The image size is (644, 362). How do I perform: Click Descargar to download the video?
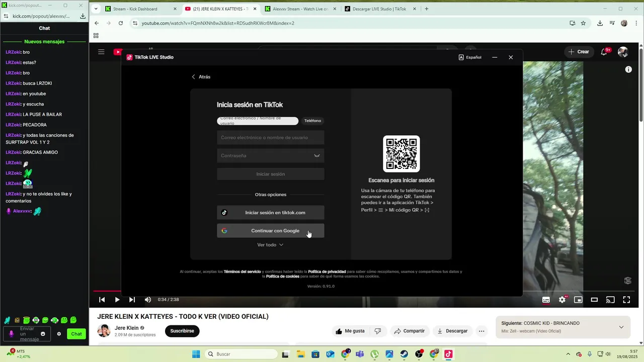click(452, 331)
